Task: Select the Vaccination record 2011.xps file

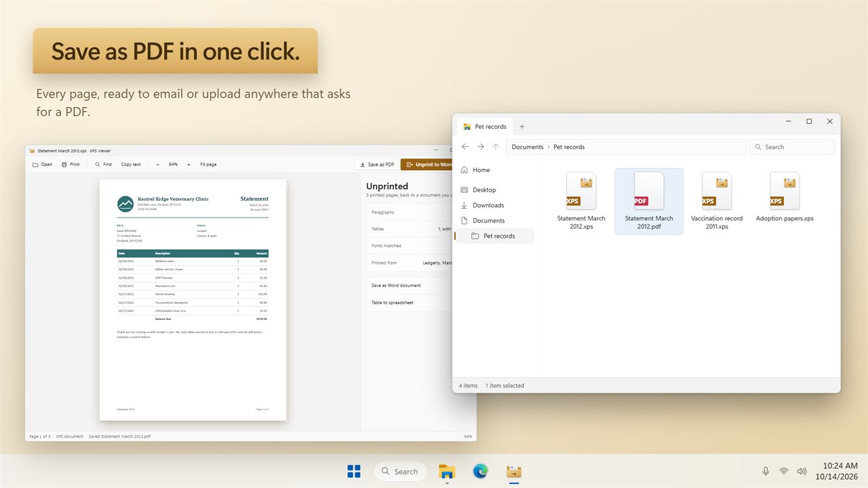Action: [717, 201]
